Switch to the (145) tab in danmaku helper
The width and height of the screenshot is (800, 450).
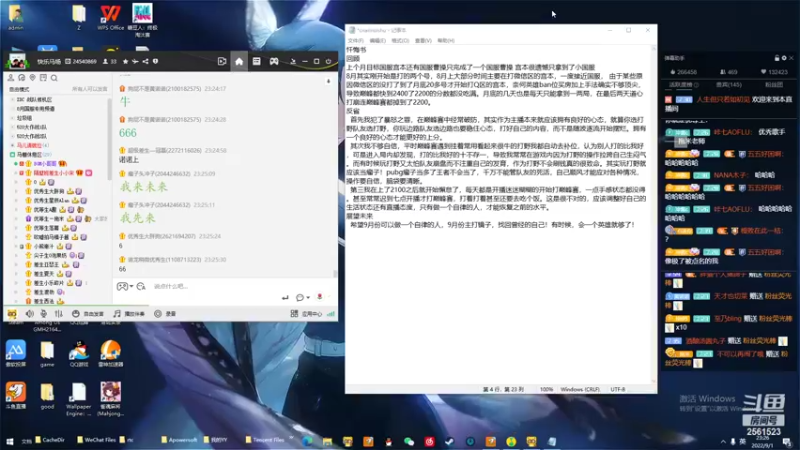729,85
